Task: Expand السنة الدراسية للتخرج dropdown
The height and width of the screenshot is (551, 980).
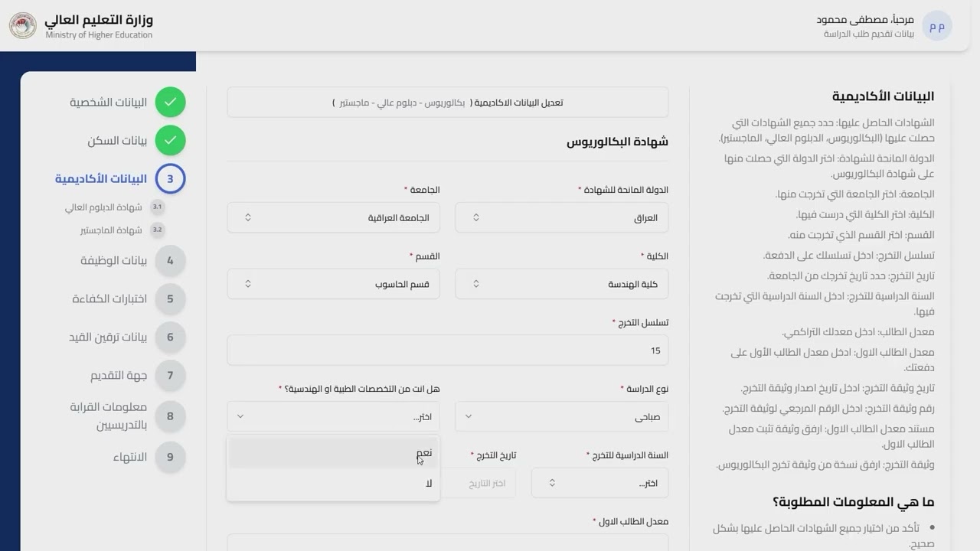Action: click(x=599, y=484)
